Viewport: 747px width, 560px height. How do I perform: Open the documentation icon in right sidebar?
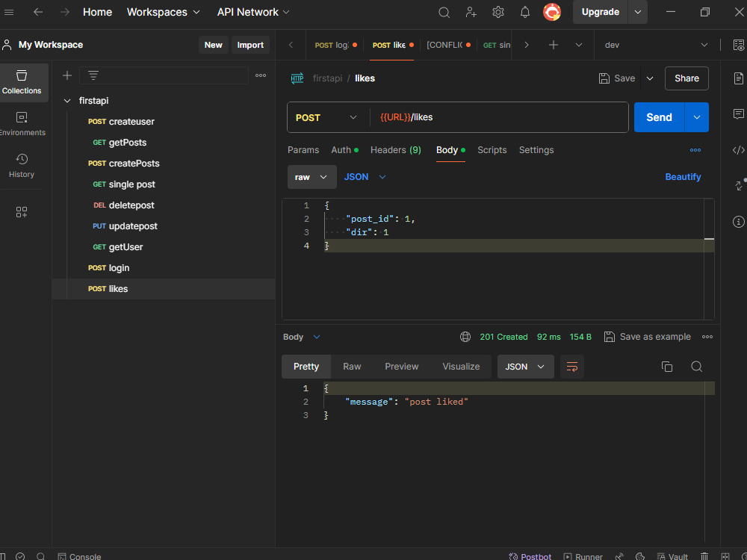(x=739, y=78)
